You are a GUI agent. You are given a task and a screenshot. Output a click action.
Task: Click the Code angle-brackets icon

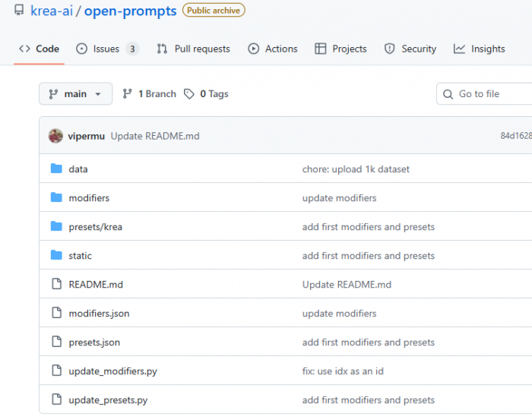pyautogui.click(x=24, y=49)
